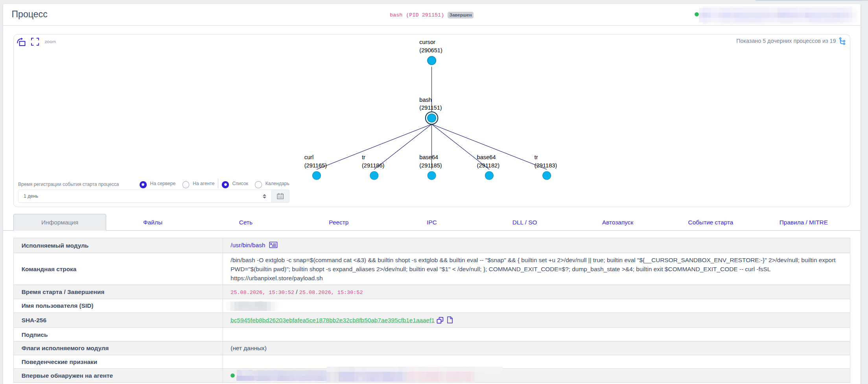This screenshot has height=384, width=868.
Task: Select the base64 (291185) process node
Action: pos(431,176)
